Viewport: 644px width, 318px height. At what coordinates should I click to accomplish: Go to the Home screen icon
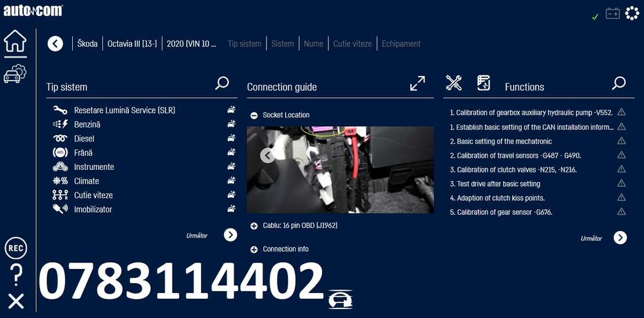pyautogui.click(x=15, y=41)
